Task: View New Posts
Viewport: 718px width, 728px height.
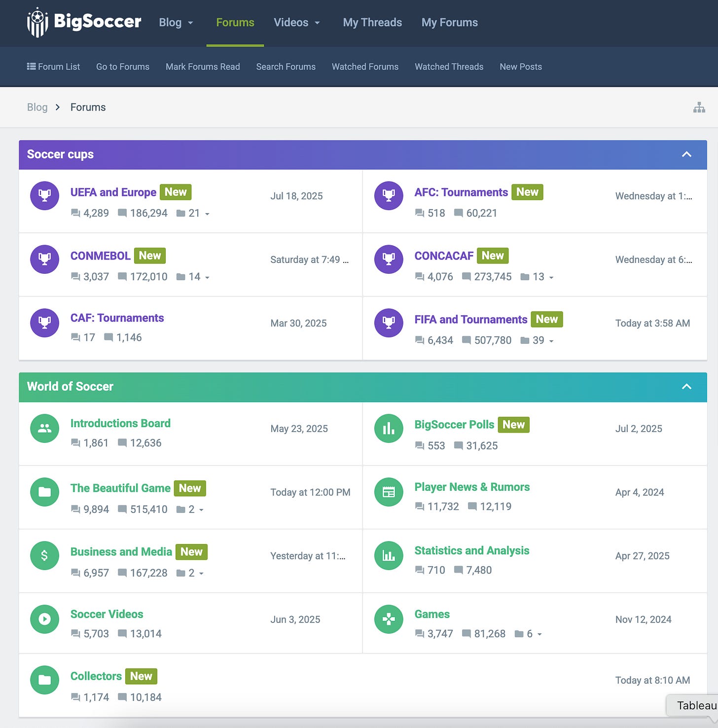Action: point(521,67)
